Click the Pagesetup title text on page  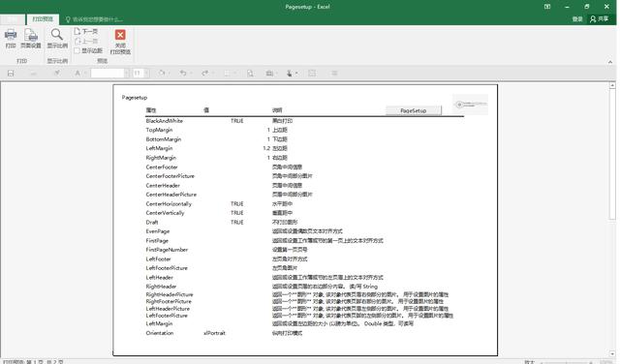coord(135,97)
